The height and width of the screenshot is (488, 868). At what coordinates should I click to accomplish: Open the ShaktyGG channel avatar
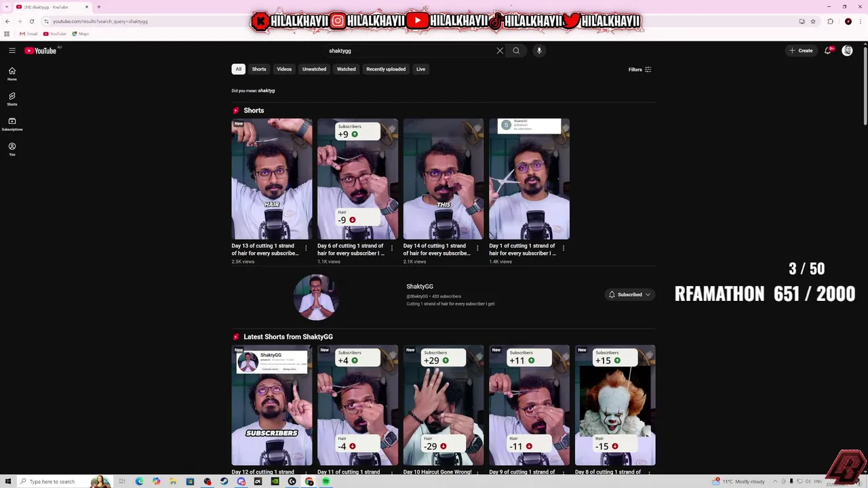point(315,297)
